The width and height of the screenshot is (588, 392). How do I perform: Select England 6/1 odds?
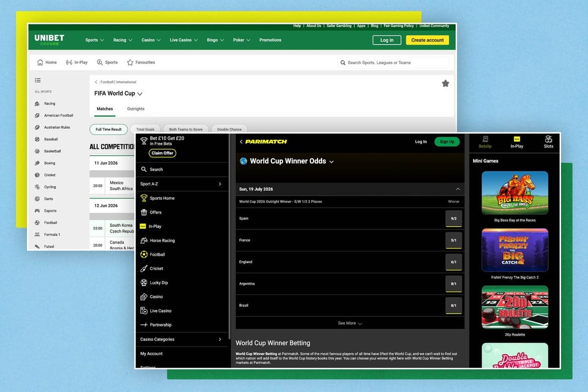(454, 262)
